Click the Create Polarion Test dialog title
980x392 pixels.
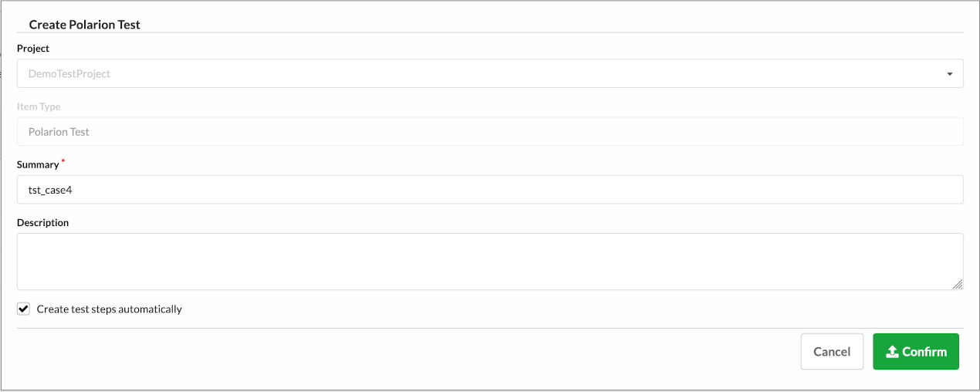tap(85, 25)
